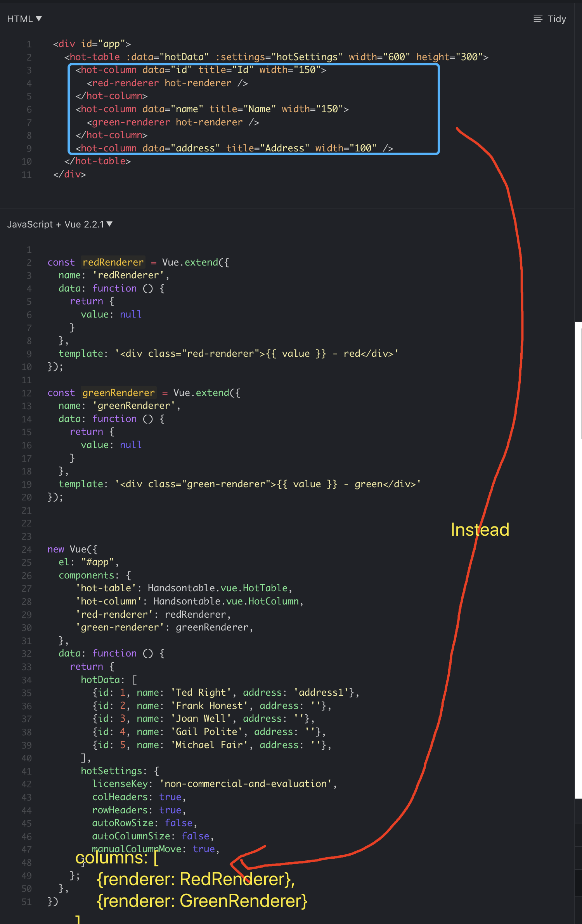Click line number 11 in HTML gutter

[26, 175]
